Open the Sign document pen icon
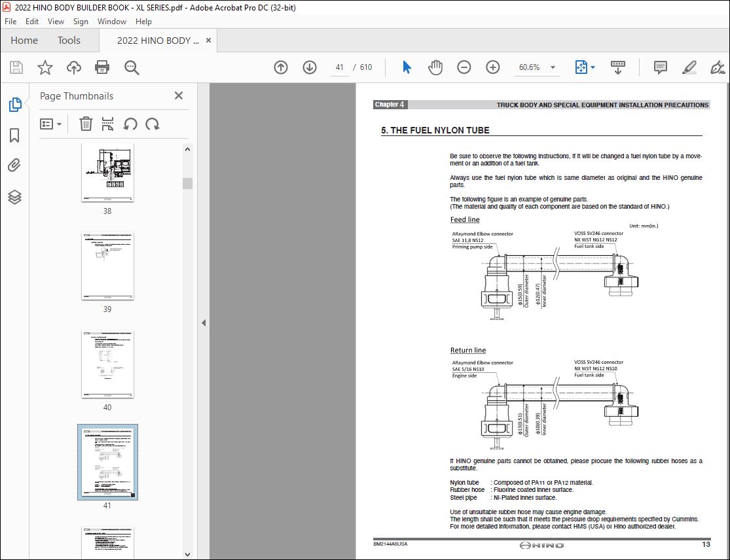Viewport: 730px width, 560px height. pyautogui.click(x=718, y=67)
